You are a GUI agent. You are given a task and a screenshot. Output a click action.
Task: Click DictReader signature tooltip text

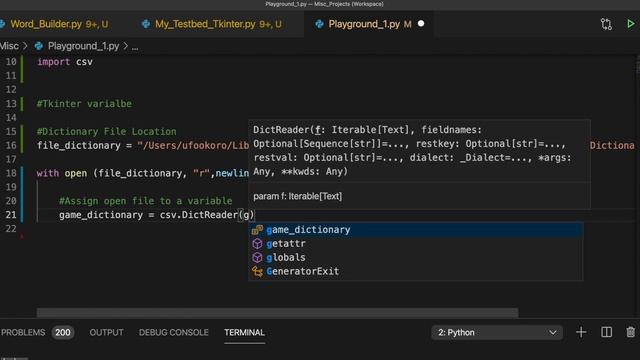(x=412, y=151)
